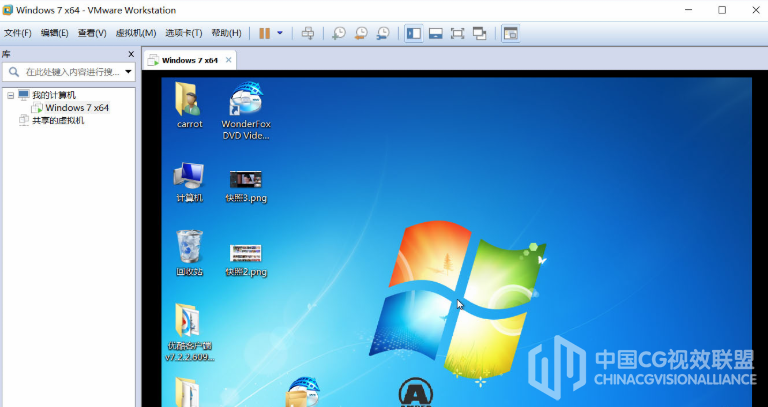This screenshot has height=407, width=768.
Task: Send Ctrl+Alt+Del to virtual machine
Action: click(308, 33)
